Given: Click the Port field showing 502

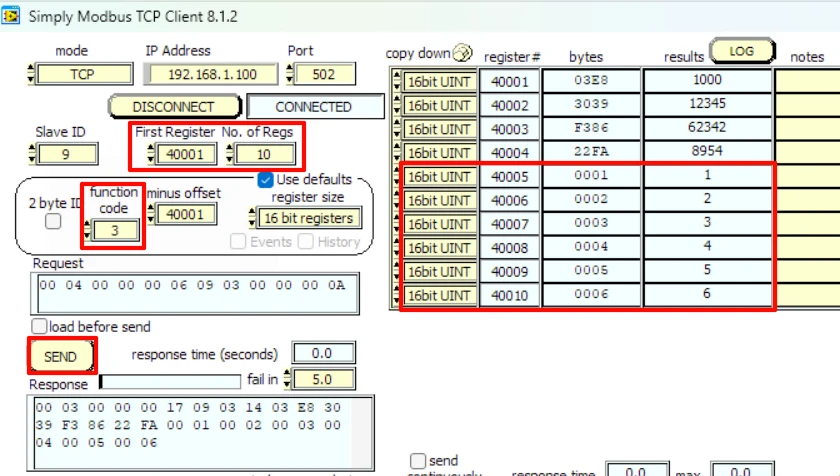Looking at the screenshot, I should [x=324, y=74].
